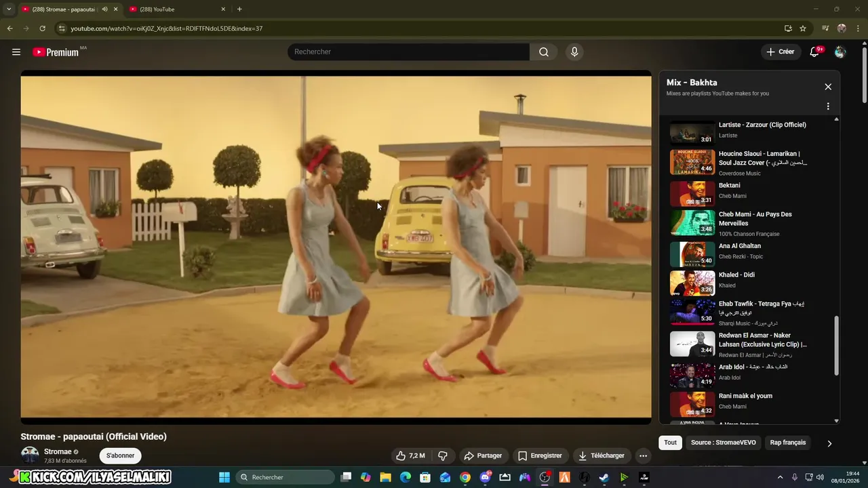The height and width of the screenshot is (488, 868).
Task: Open the Windows Start menu
Action: 224,477
